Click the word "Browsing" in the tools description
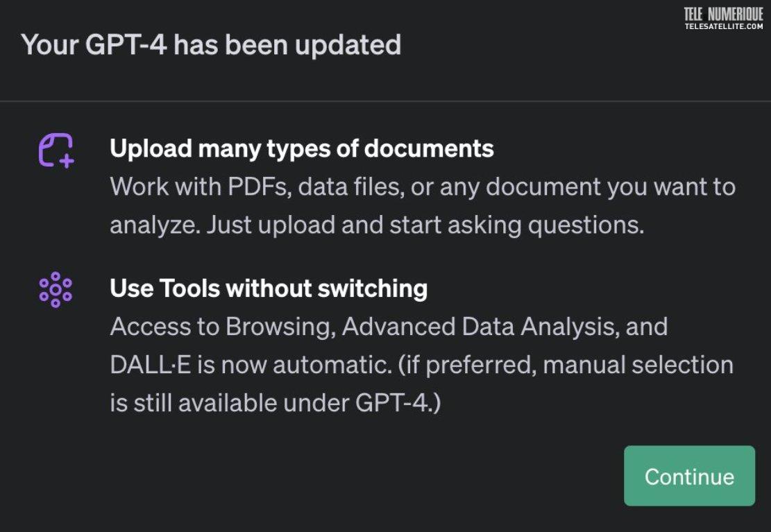771x532 pixels. (x=280, y=327)
